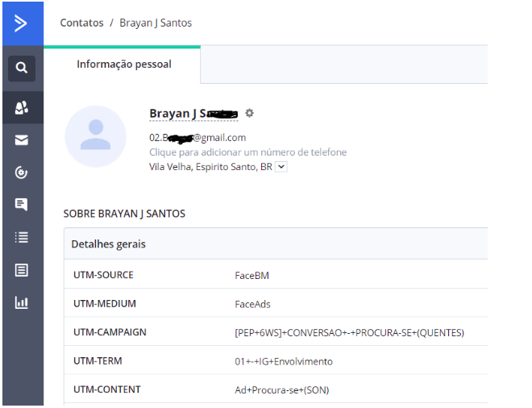Open Reports bar chart icon
Screen dimensions: 532x408
(22, 303)
